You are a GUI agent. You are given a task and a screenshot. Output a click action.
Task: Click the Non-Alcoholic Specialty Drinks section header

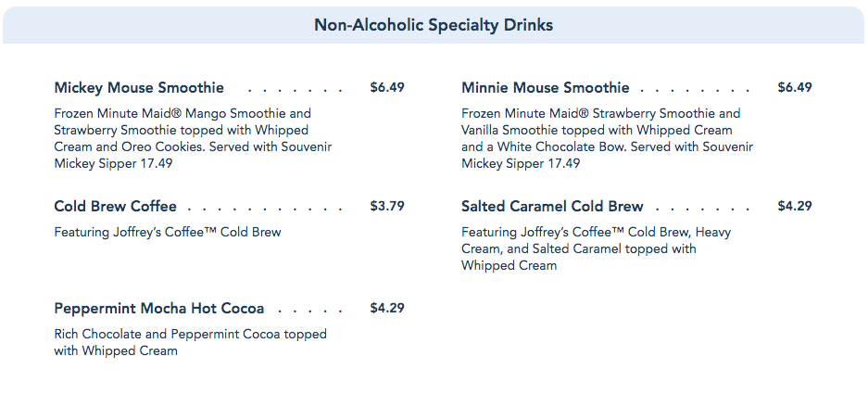(434, 25)
